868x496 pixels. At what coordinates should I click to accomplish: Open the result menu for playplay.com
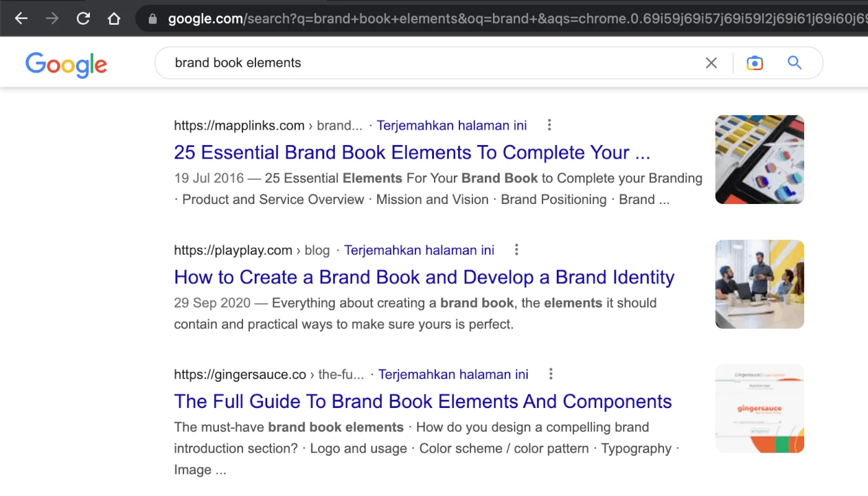[516, 249]
